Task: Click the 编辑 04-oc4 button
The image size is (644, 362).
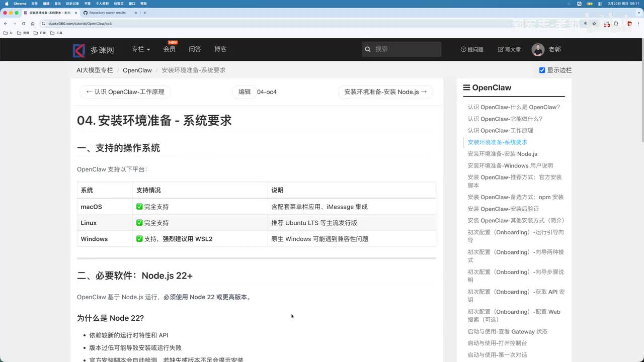Action: point(245,92)
